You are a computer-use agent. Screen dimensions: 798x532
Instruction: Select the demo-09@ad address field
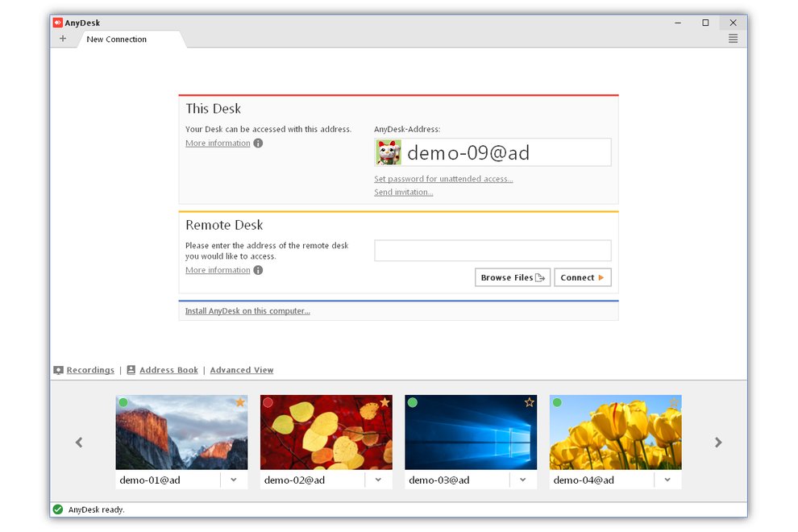(x=493, y=152)
